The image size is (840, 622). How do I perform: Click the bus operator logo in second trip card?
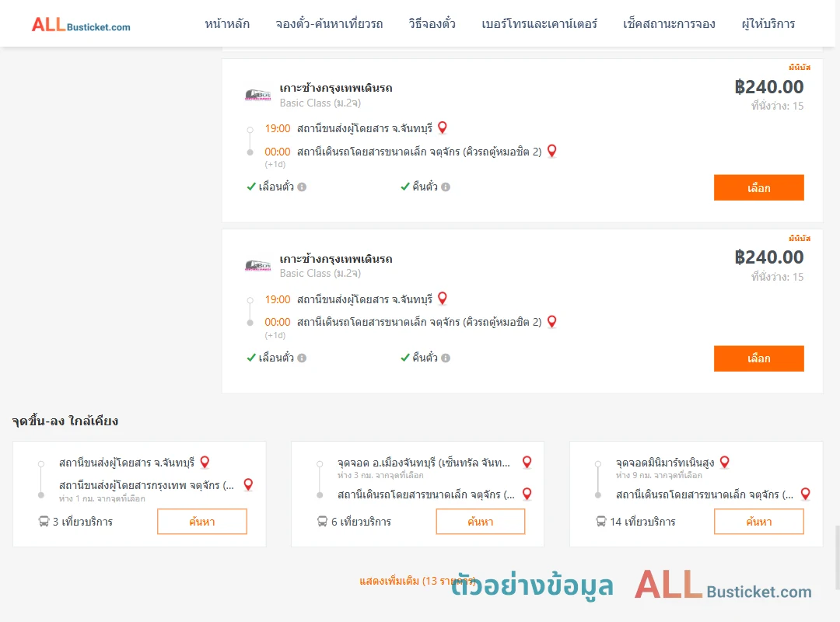coord(257,265)
